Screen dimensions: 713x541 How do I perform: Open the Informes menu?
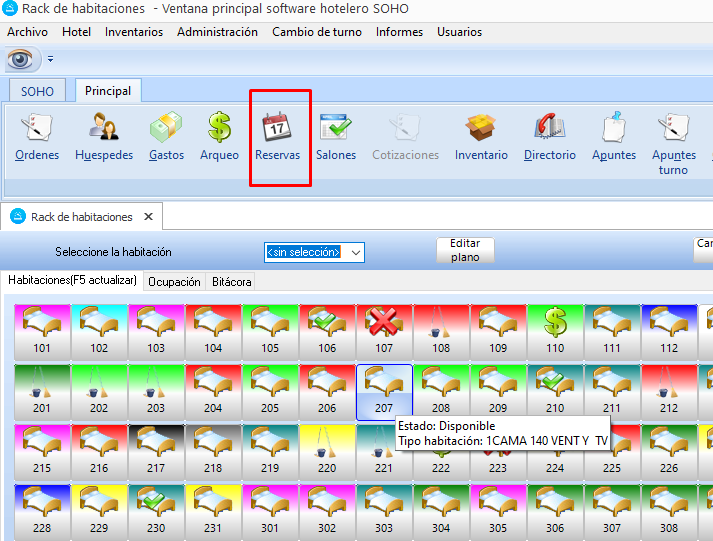(399, 32)
